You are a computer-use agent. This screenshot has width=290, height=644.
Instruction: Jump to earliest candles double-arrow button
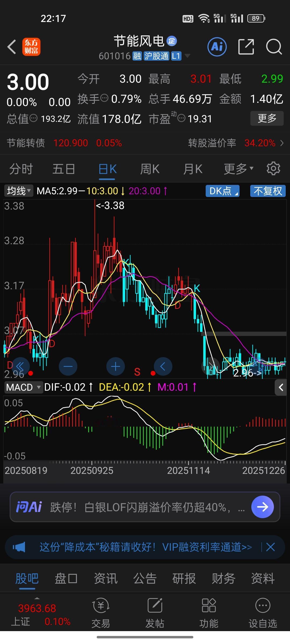point(20,366)
